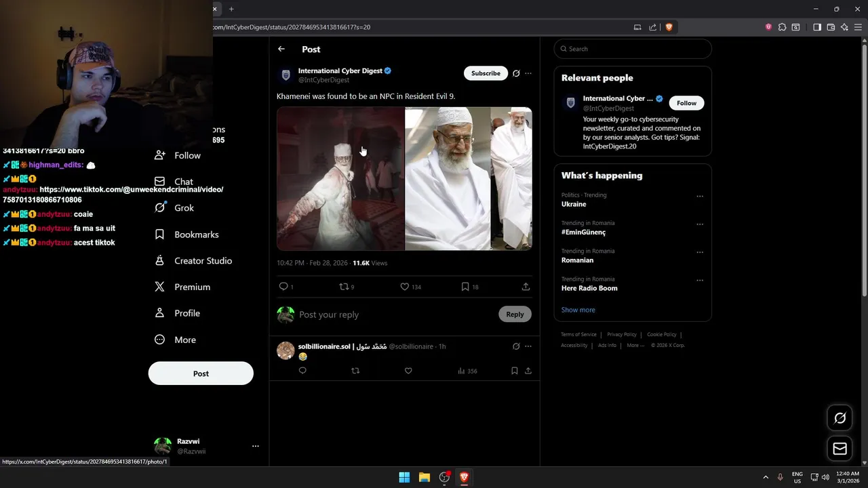Open Grok icon on solbillionaire reply
The height and width of the screenshot is (488, 868).
click(x=516, y=346)
